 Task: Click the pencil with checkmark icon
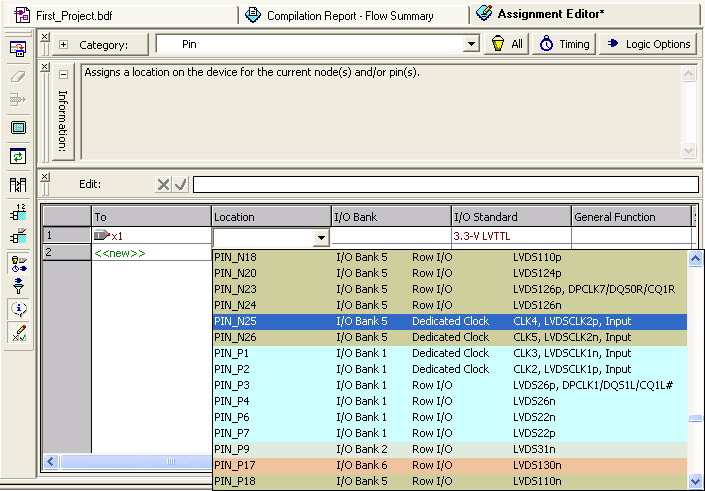tap(17, 333)
